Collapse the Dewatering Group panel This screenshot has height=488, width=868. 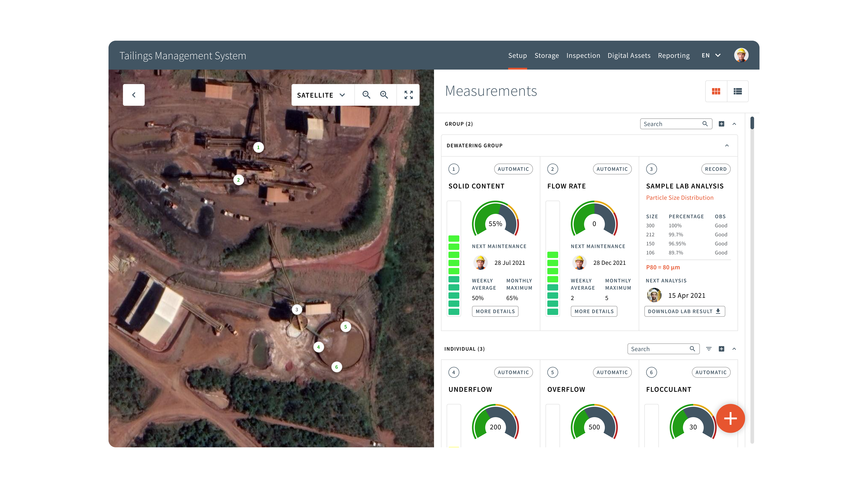[727, 146]
